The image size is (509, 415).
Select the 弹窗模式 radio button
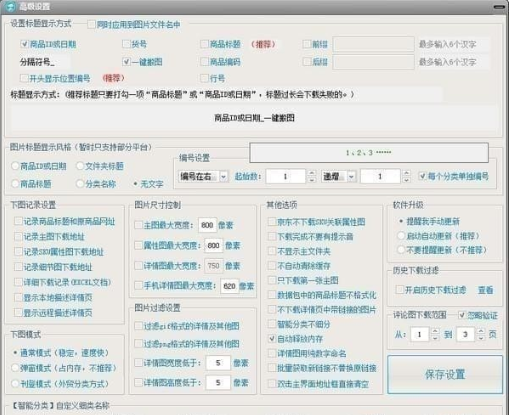pyautogui.click(x=15, y=368)
